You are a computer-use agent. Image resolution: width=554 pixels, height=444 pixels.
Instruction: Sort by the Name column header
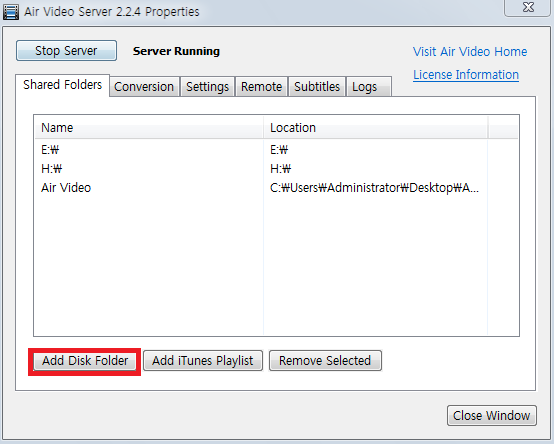149,128
